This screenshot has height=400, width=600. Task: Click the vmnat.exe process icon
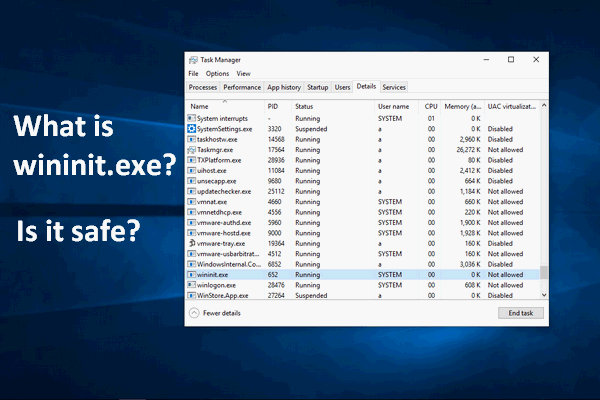pyautogui.click(x=191, y=202)
